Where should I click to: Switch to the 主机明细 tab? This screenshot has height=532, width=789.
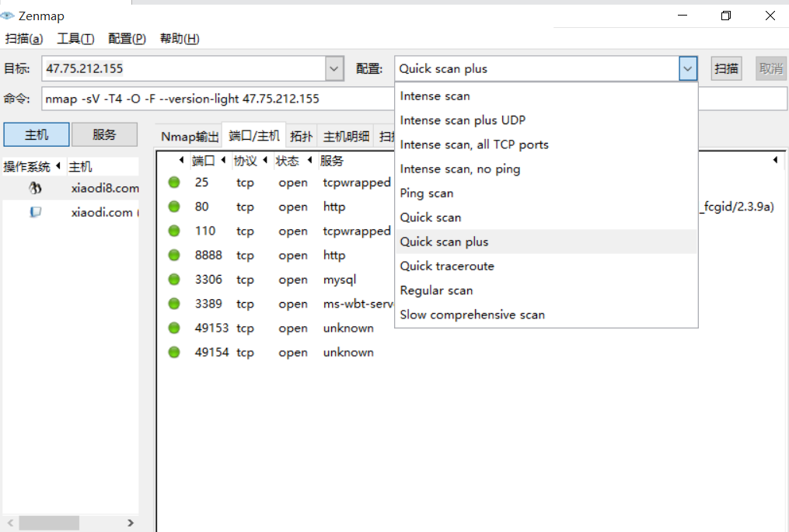click(x=346, y=136)
